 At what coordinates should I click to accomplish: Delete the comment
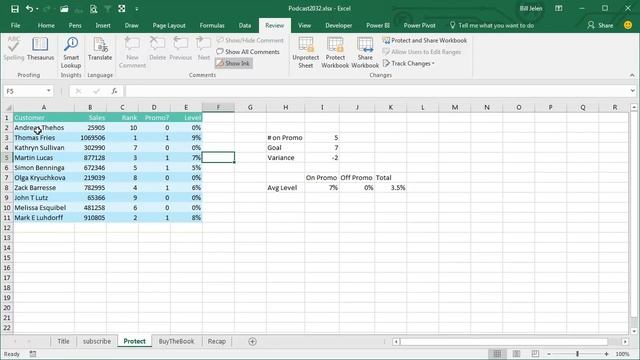157,49
